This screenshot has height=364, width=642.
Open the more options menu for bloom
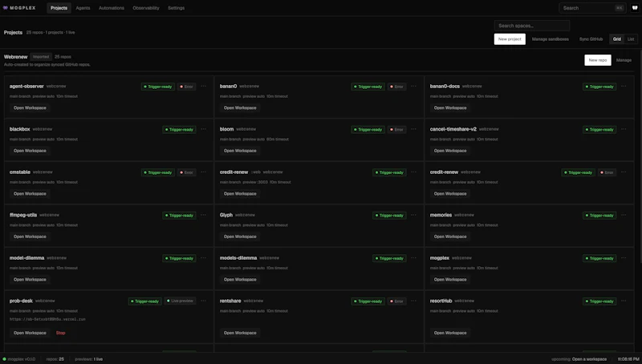(x=413, y=129)
